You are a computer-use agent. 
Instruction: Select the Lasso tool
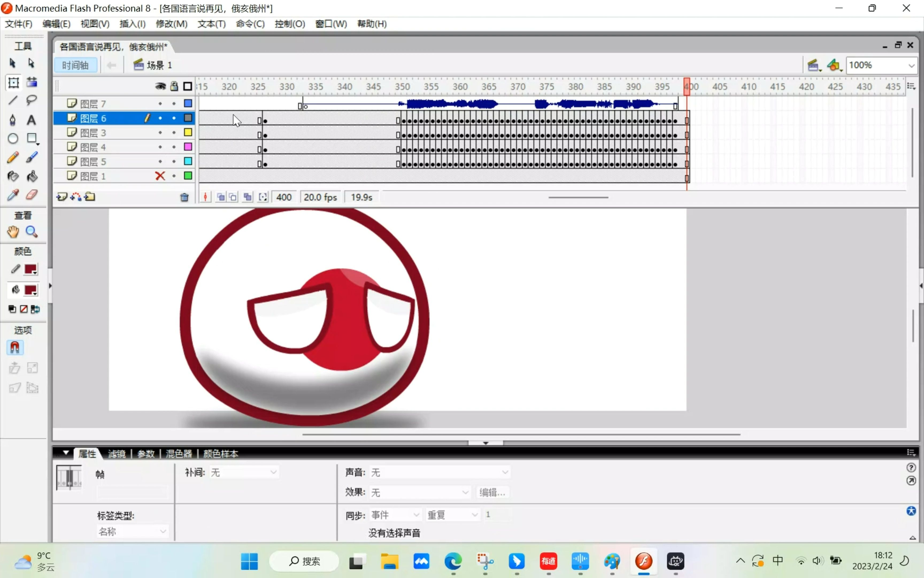[31, 100]
